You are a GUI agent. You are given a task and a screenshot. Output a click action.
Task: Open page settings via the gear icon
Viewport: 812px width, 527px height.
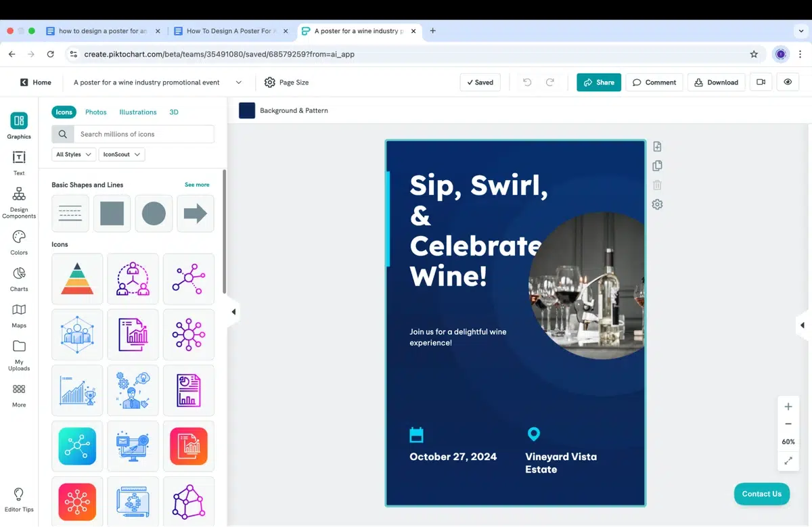657,204
